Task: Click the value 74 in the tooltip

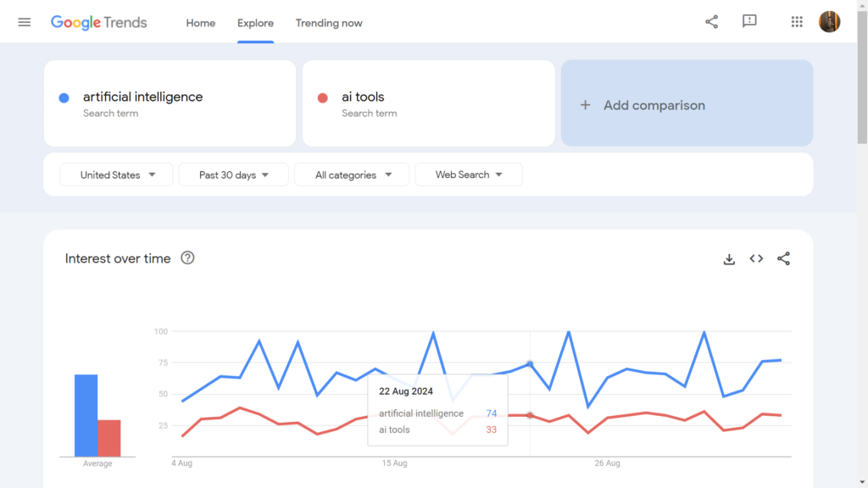Action: tap(492, 413)
